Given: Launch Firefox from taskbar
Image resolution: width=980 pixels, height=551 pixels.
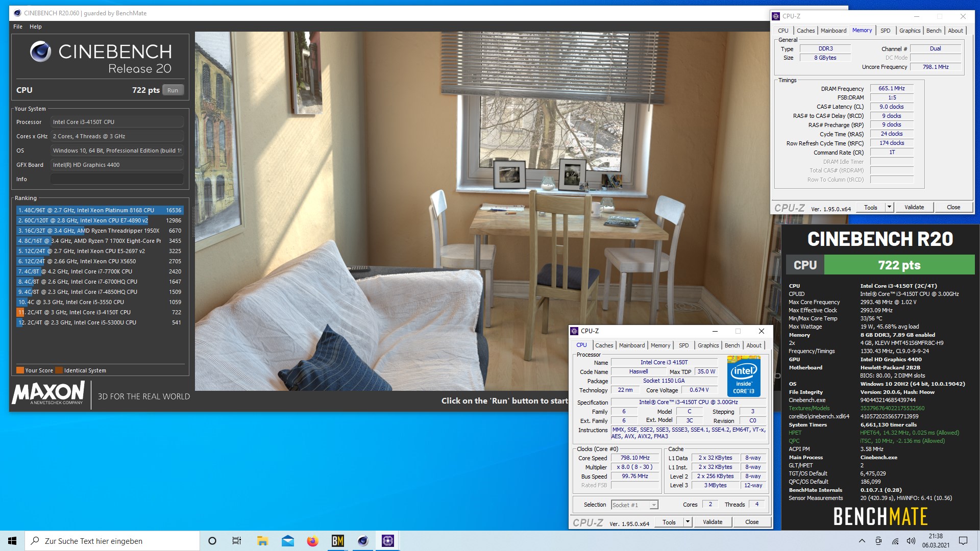Looking at the screenshot, I should [312, 541].
